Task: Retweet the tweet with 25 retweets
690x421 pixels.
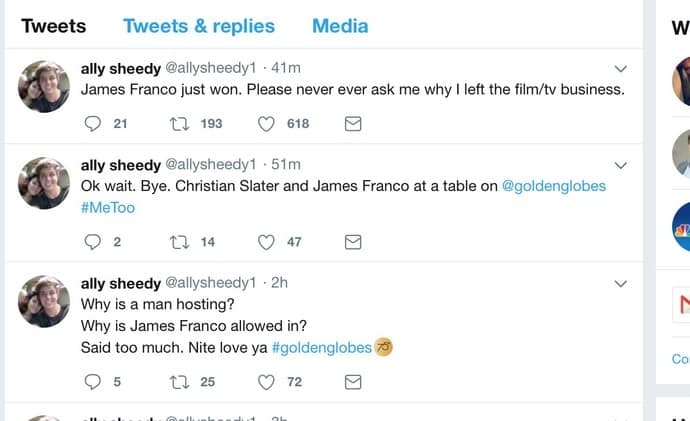Action: (180, 382)
